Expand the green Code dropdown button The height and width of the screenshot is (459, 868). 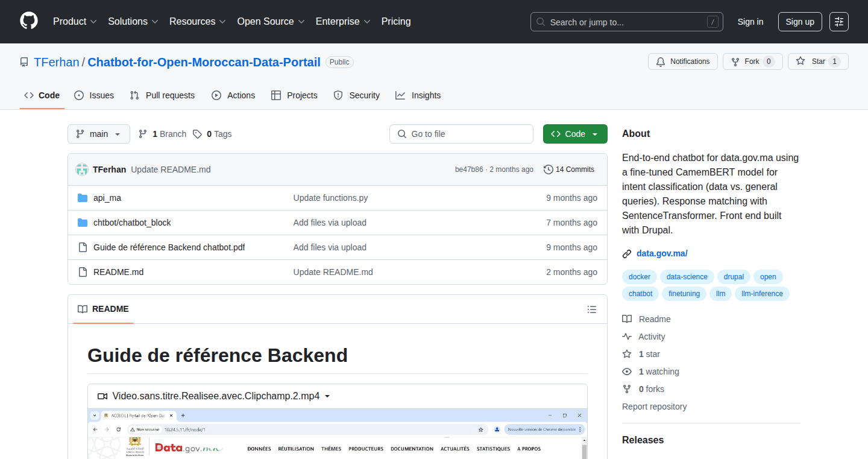point(575,134)
